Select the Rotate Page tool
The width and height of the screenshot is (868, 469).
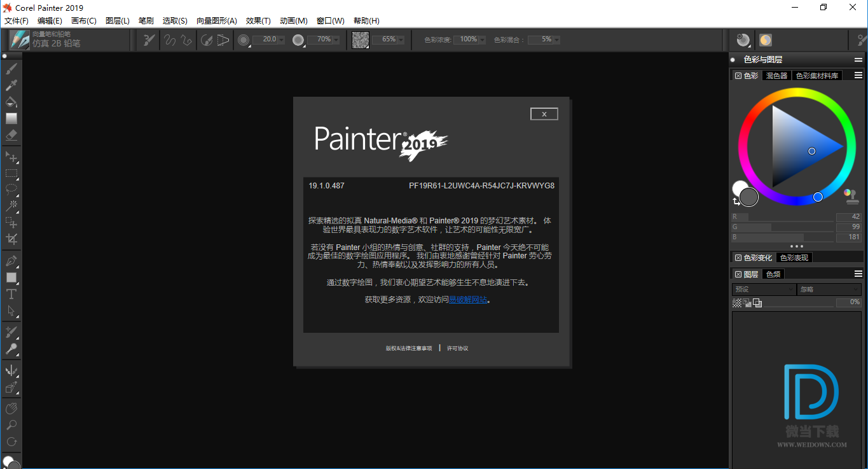(11, 442)
